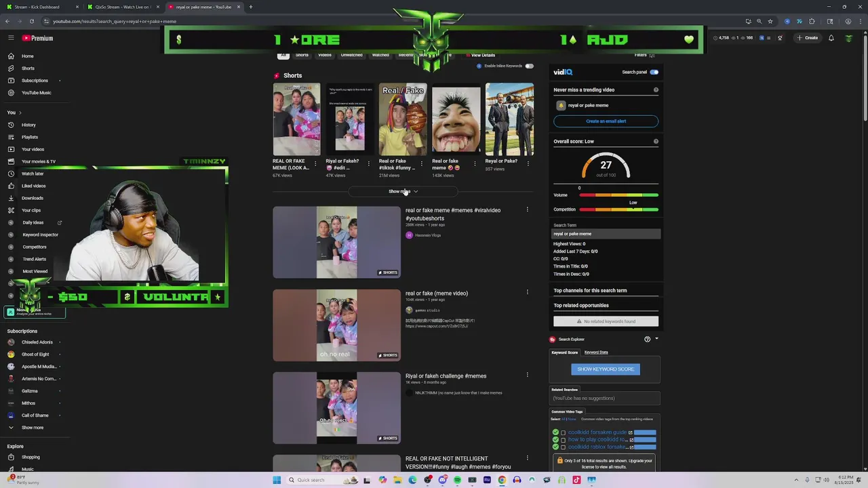The width and height of the screenshot is (868, 488).
Task: Open YouTube Music sidebar entry
Action: [36, 93]
